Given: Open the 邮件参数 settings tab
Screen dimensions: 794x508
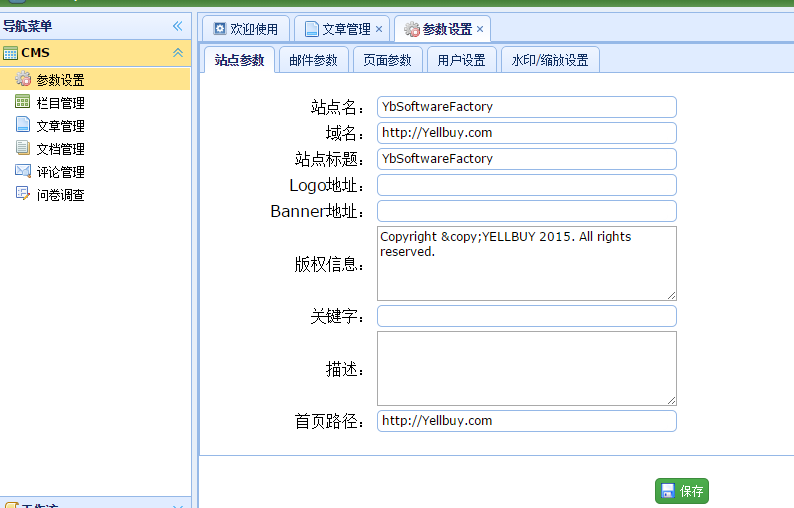Looking at the screenshot, I should point(313,60).
